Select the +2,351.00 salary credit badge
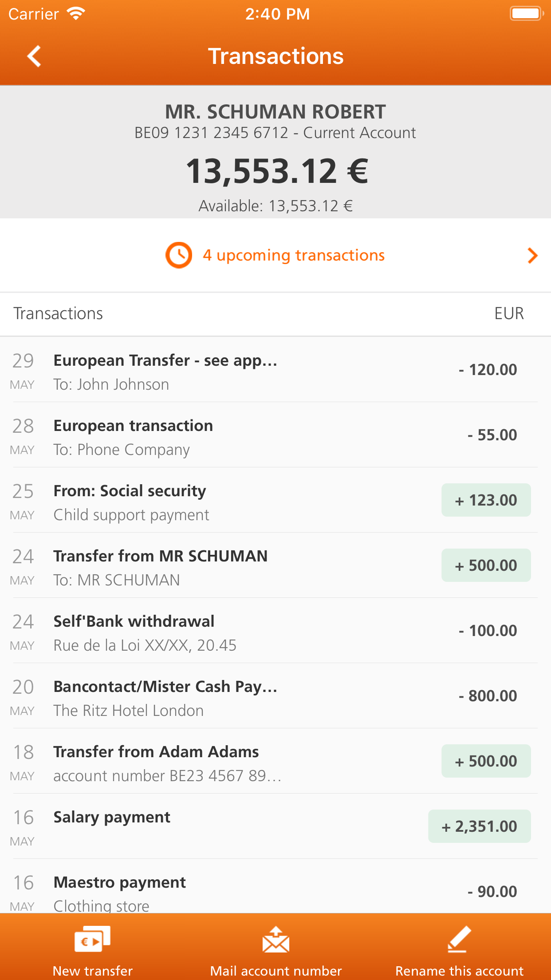Image resolution: width=551 pixels, height=980 pixels. click(x=479, y=826)
